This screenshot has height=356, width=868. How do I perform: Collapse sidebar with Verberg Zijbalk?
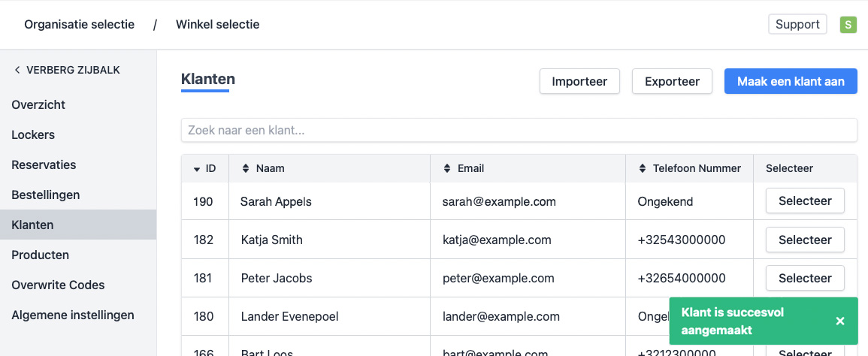point(67,70)
